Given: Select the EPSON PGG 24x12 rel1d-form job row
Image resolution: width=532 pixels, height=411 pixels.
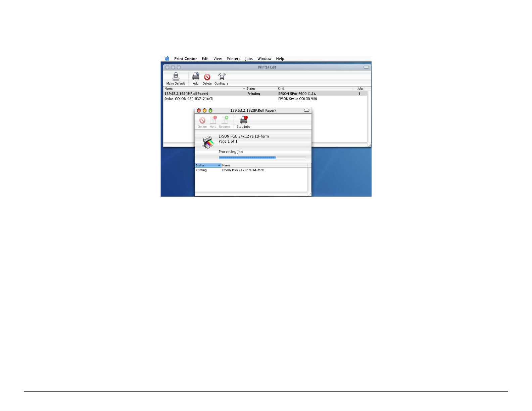Looking at the screenshot, I should tap(251, 170).
